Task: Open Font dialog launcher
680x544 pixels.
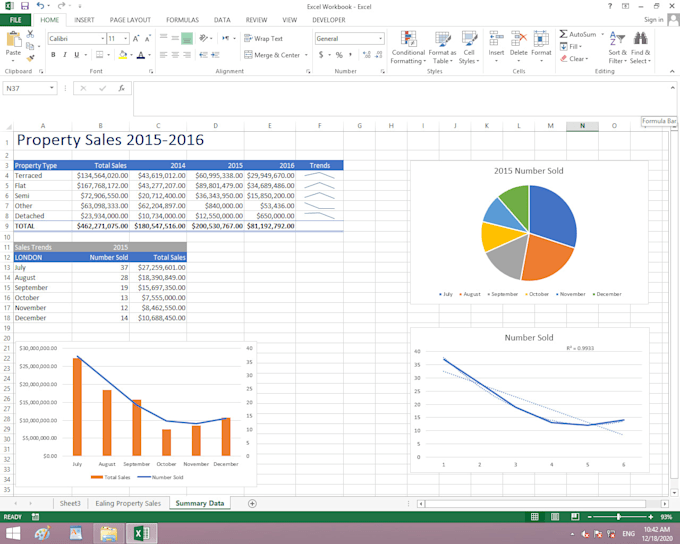Action: [151, 71]
